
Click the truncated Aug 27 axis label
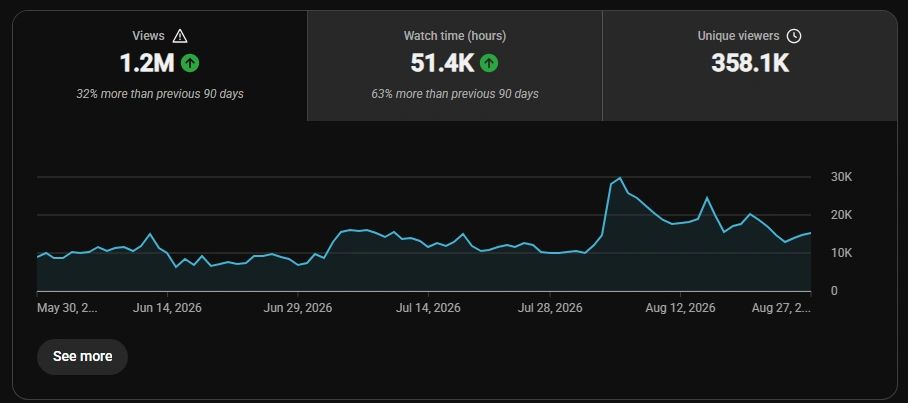click(781, 308)
